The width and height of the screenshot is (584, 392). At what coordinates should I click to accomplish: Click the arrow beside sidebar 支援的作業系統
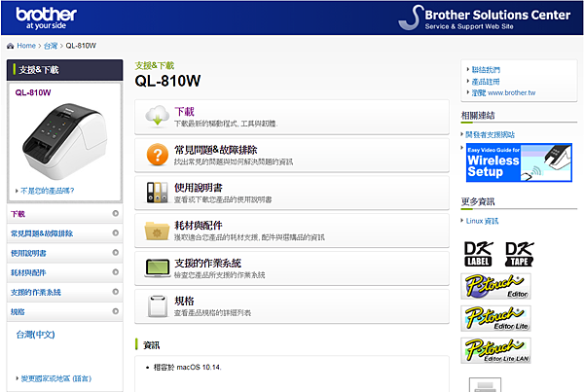tap(116, 292)
